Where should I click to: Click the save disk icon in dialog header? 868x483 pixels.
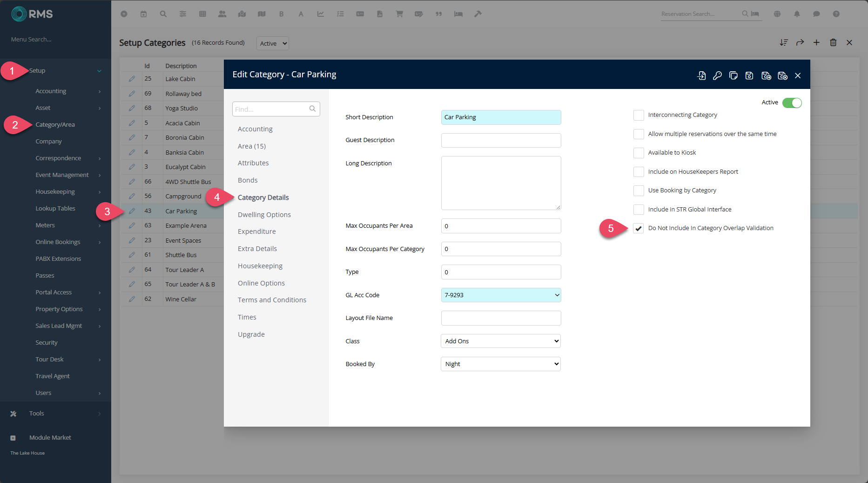pyautogui.click(x=749, y=75)
